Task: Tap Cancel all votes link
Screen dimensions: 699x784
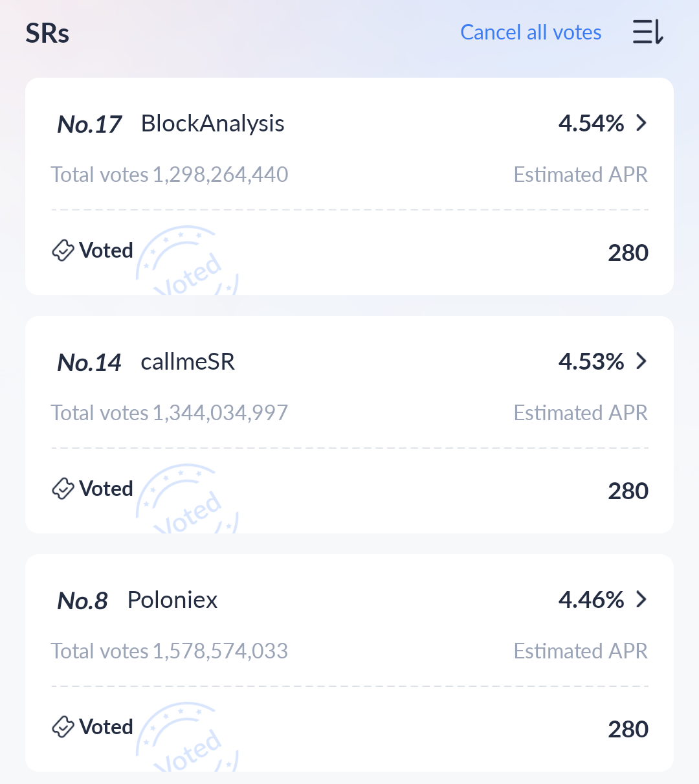Action: 531,32
